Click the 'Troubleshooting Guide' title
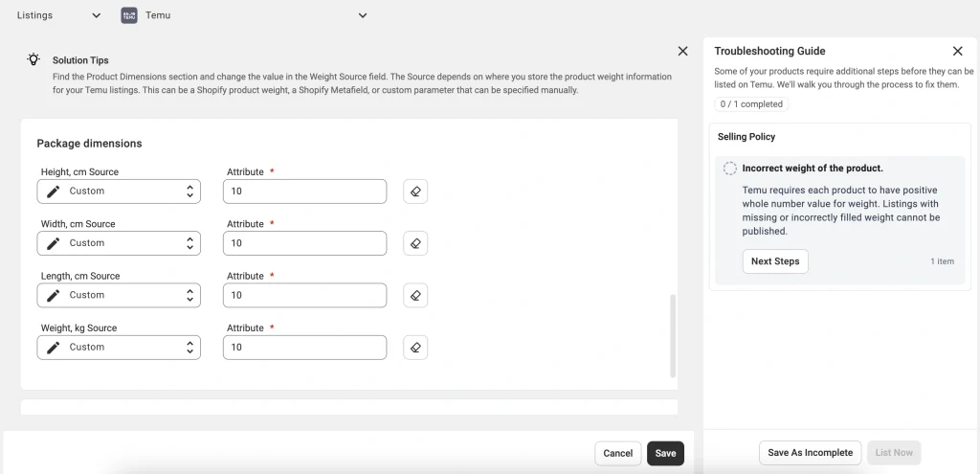The height and width of the screenshot is (474, 980). pyautogui.click(x=770, y=52)
